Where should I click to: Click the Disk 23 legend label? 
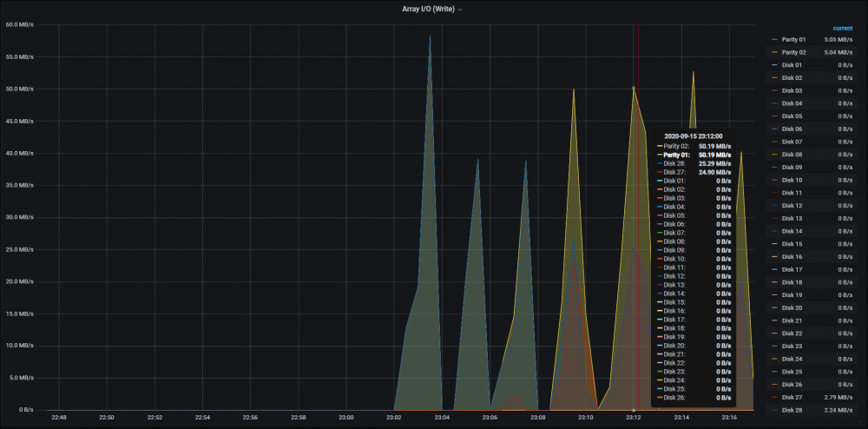792,346
